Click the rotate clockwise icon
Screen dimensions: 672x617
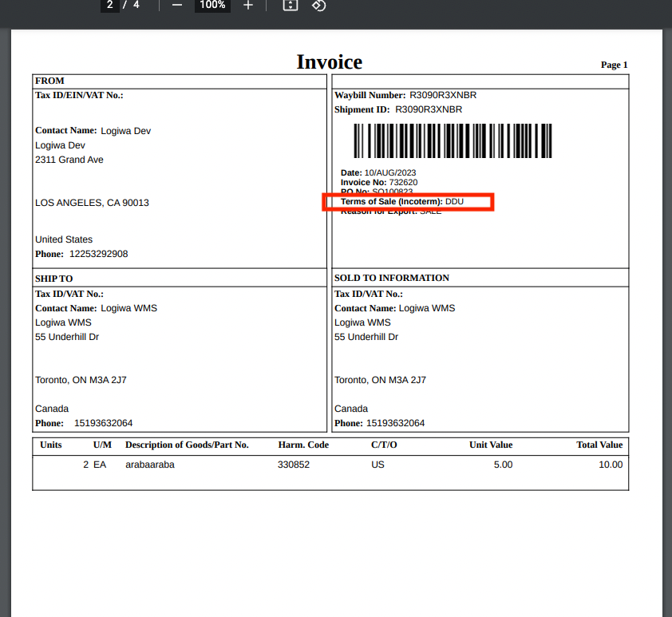tap(318, 6)
